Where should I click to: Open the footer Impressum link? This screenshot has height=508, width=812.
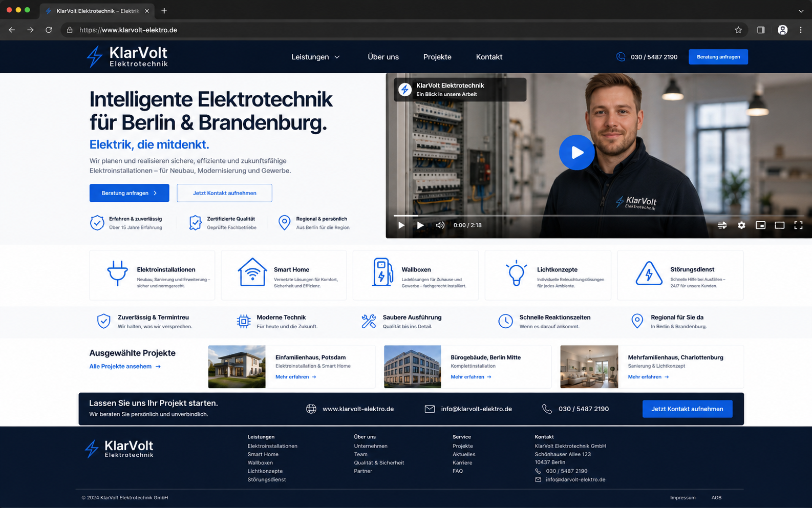pyautogui.click(x=683, y=498)
